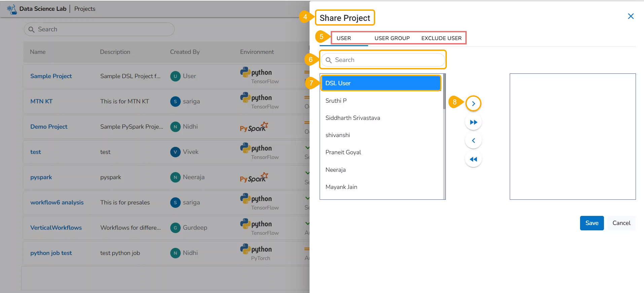Select the USER tab

pos(344,38)
